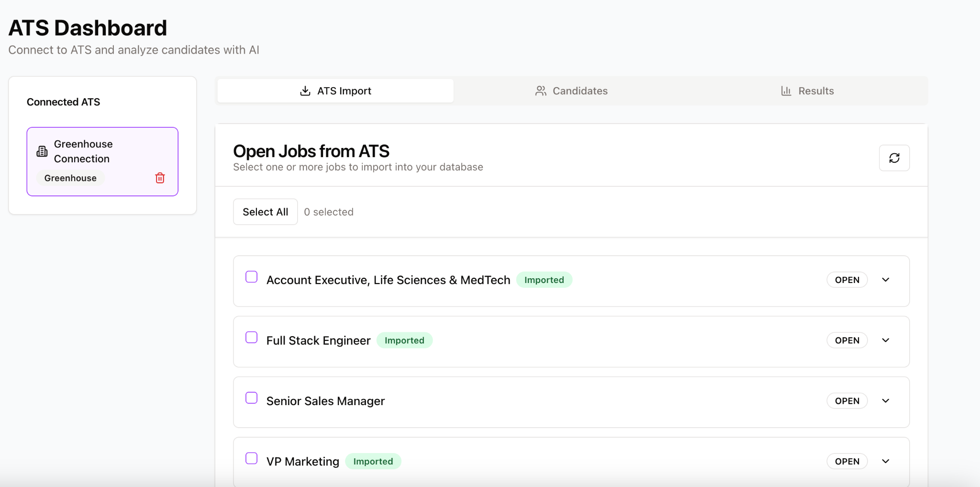
Task: Check the VP Marketing job checkbox
Action: 251,458
